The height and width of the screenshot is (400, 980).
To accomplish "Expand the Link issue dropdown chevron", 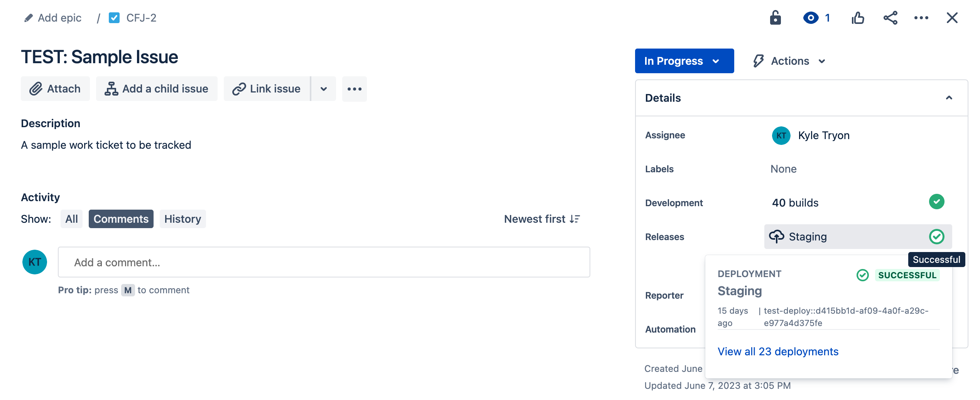I will coord(324,89).
